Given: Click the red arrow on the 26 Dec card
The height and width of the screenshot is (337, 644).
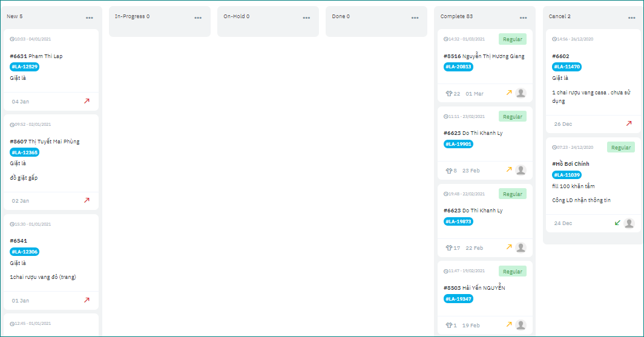Looking at the screenshot, I should pos(629,123).
